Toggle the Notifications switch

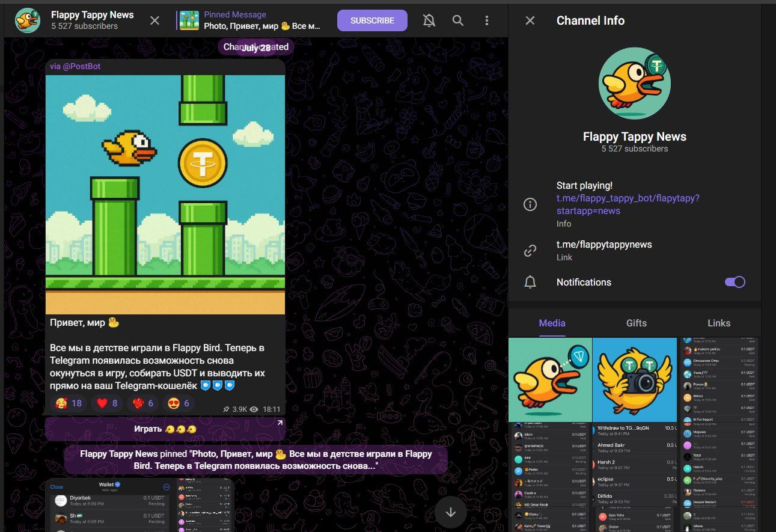pos(735,282)
